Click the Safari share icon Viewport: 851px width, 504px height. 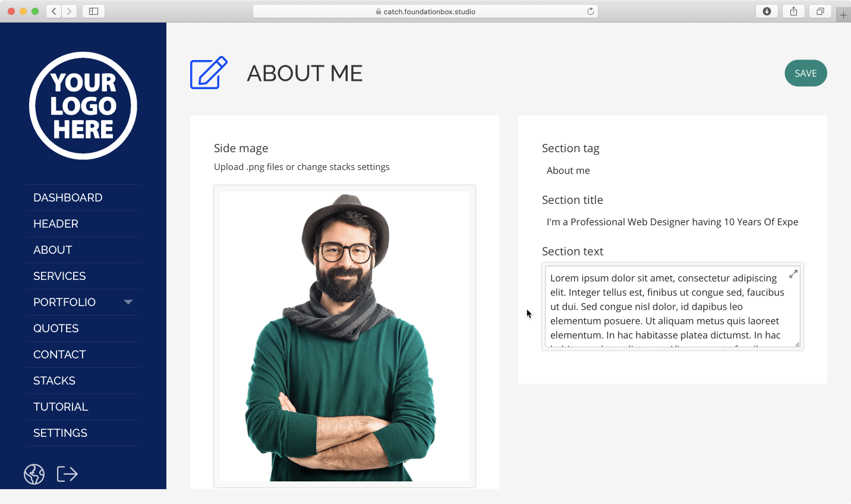pos(793,11)
